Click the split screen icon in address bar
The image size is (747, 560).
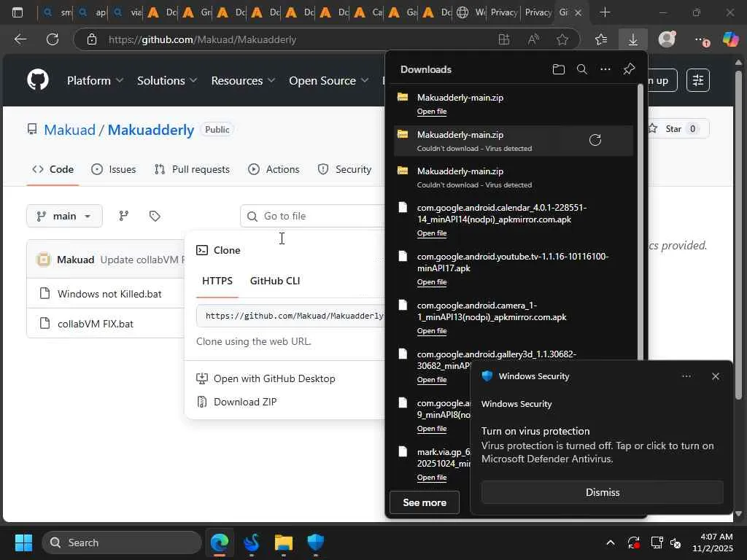click(503, 39)
